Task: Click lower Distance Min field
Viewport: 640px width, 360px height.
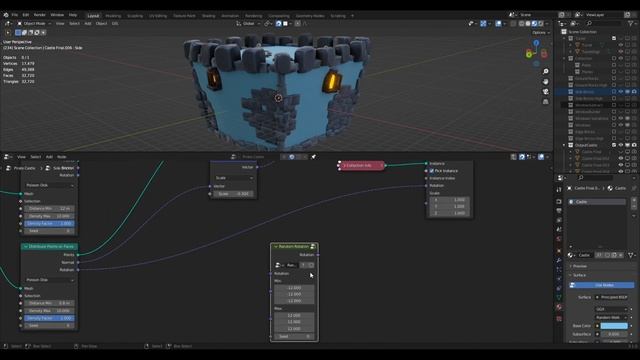Action: (49, 303)
